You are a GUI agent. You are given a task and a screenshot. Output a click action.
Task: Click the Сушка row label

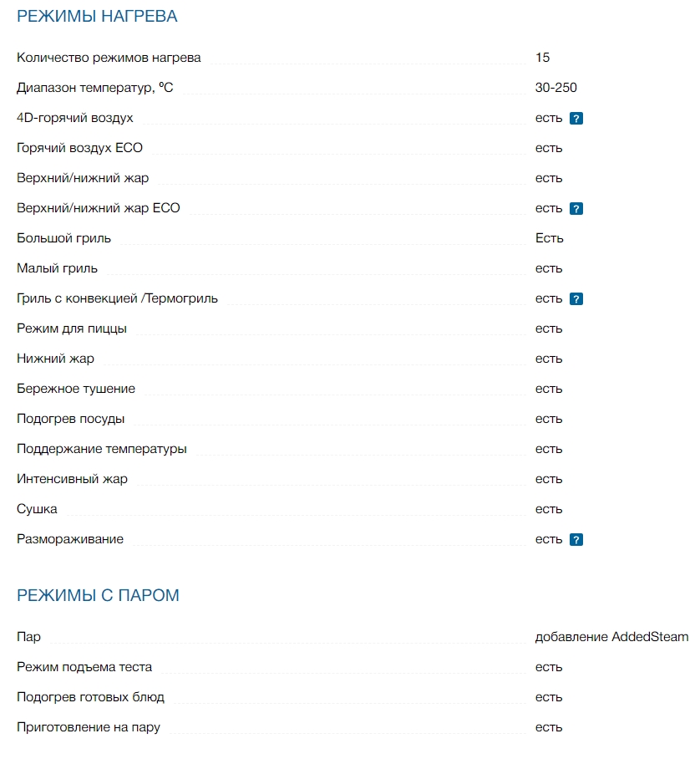pos(37,509)
